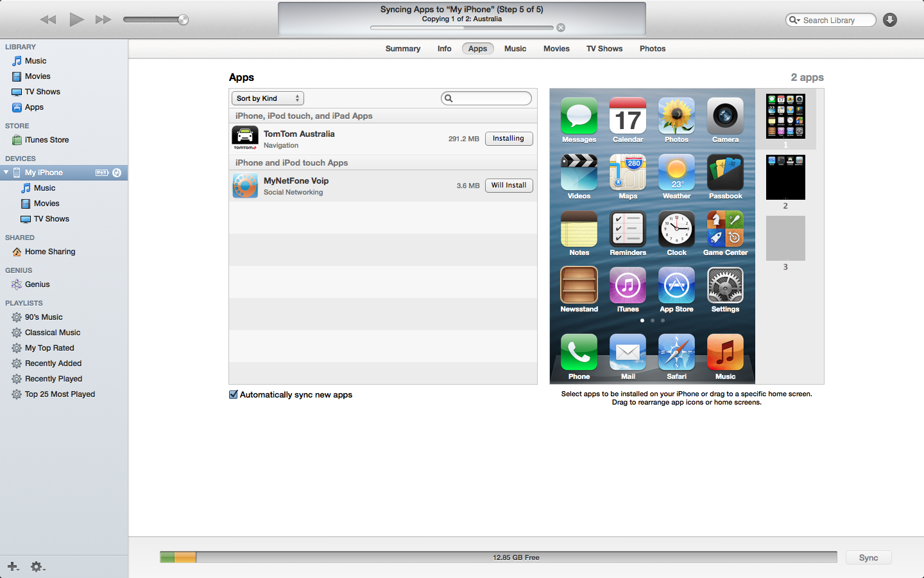Click the sync progress bar
Viewport: 924px width, 578px height.
462,28
